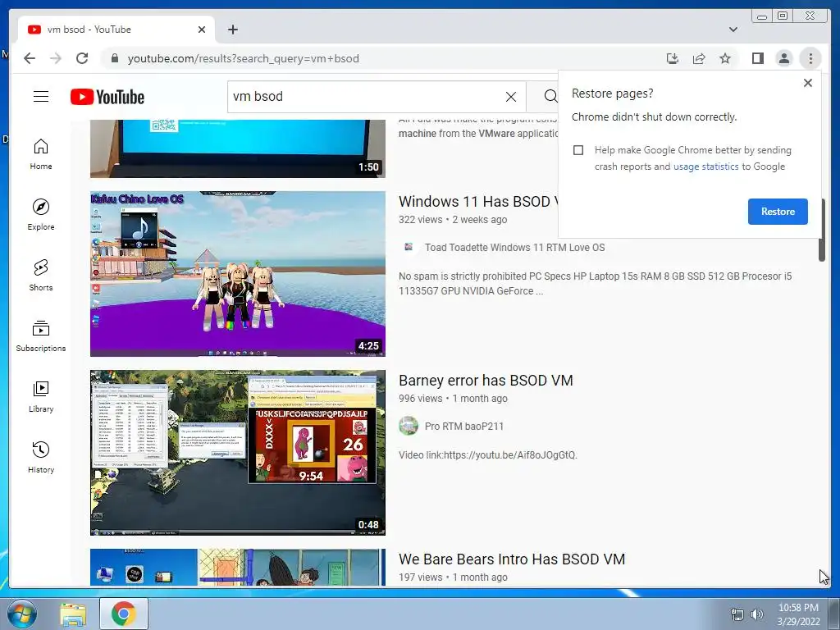The height and width of the screenshot is (630, 840).
Task: Click the text 197 views • 1 month ago
Action: click(x=453, y=577)
